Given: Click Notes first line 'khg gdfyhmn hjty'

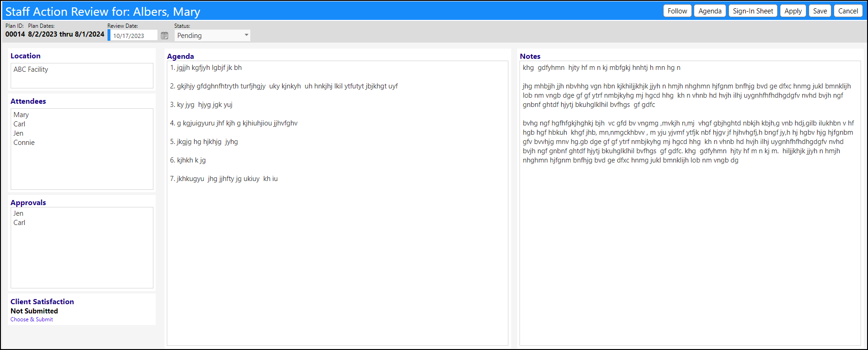Looking at the screenshot, I should click(602, 68).
